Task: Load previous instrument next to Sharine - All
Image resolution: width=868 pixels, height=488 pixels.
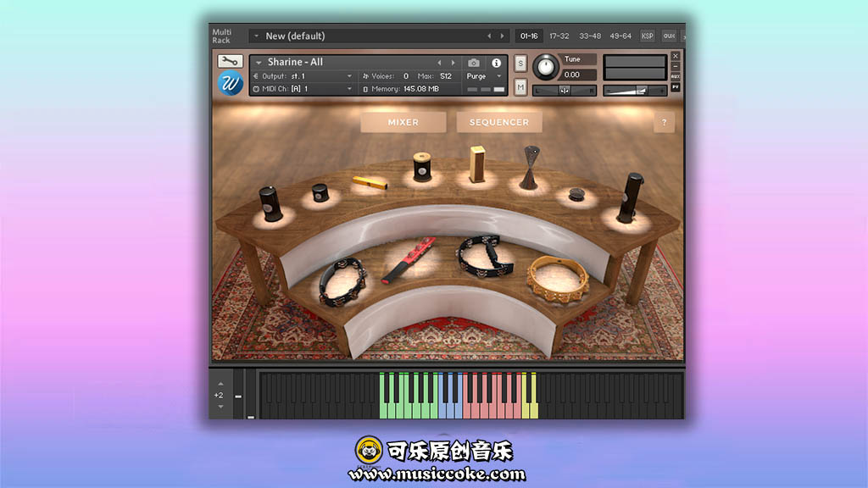Action: tap(440, 63)
